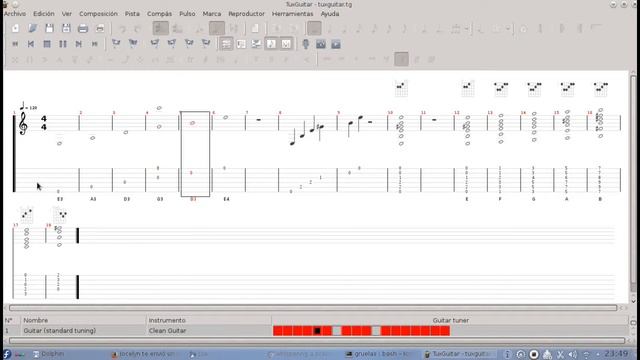640x360 pixels.
Task: Switch to 'gruelas : bash' terminal in taskbar
Action: click(378, 354)
